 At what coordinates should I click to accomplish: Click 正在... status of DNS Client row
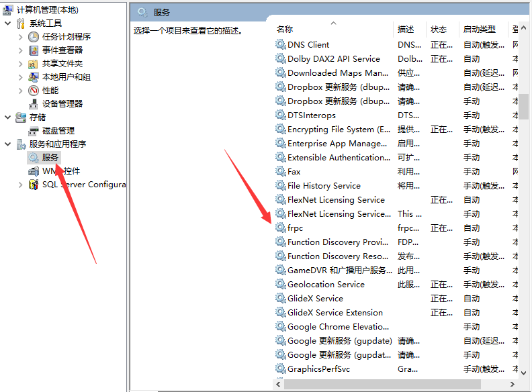[441, 45]
